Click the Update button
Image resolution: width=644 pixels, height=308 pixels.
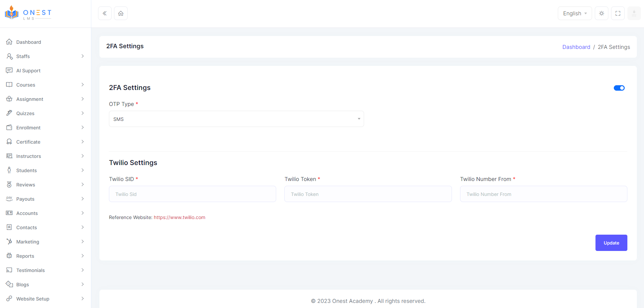point(611,243)
